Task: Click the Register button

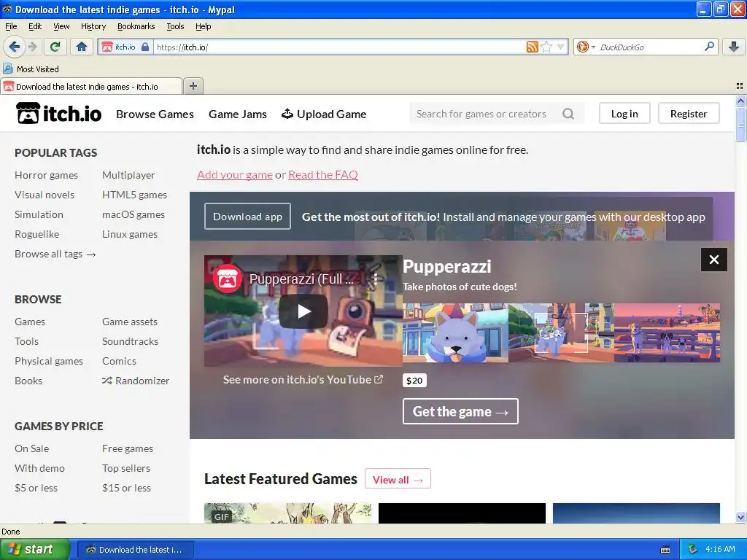Action: (689, 113)
